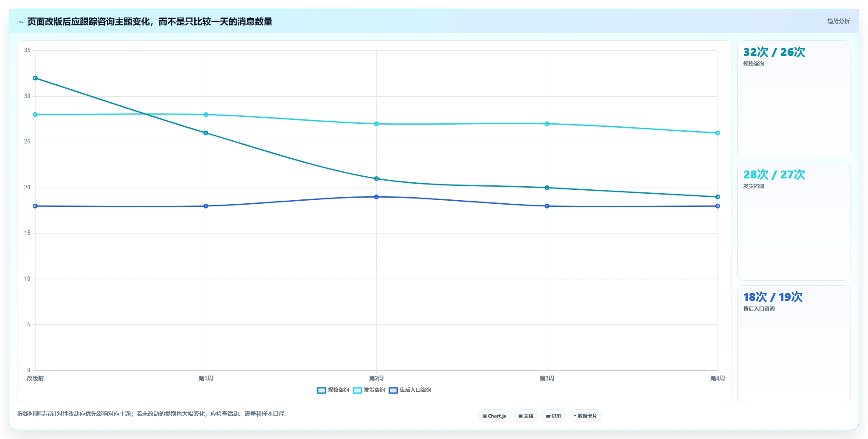Click the 表格 chip
Screen dimensions: 868x439
pyautogui.click(x=526, y=416)
